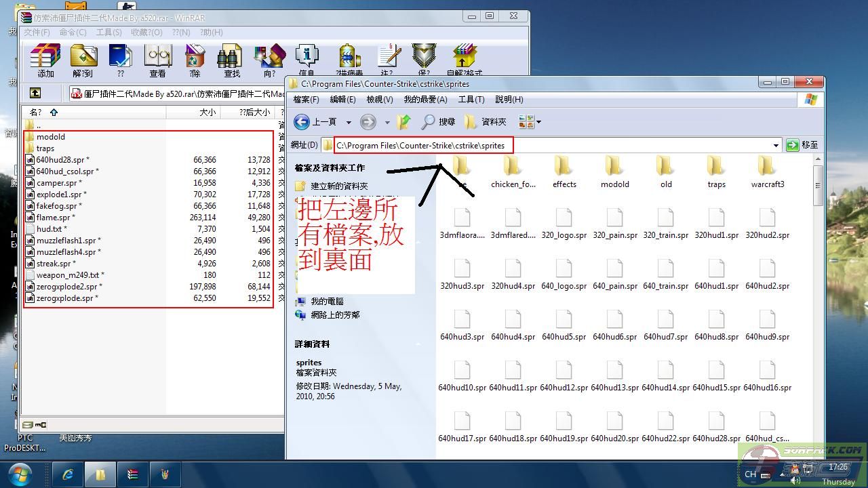Open the 編輯(E) menu in Explorer
Screen dimensions: 868x488
(x=342, y=99)
